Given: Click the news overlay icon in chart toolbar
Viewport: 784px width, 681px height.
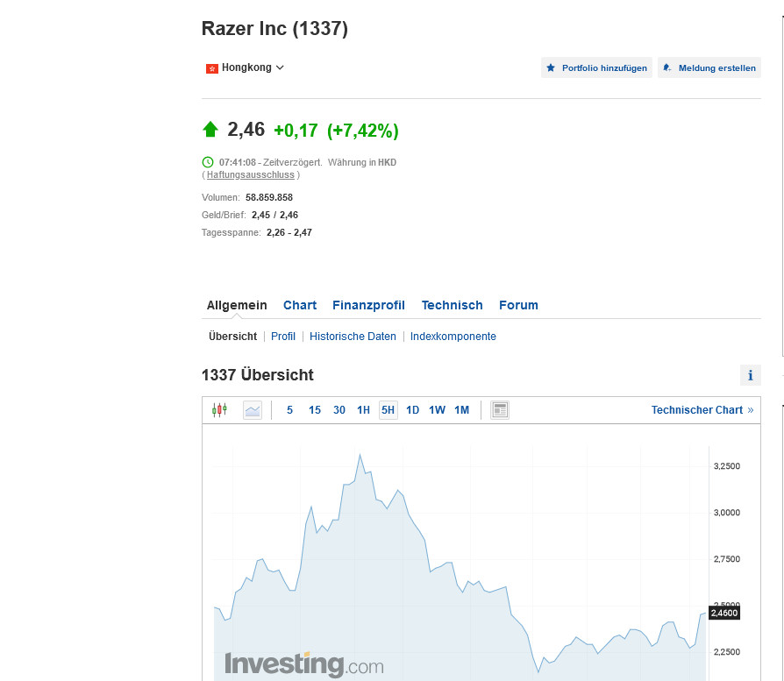Looking at the screenshot, I should coord(500,410).
